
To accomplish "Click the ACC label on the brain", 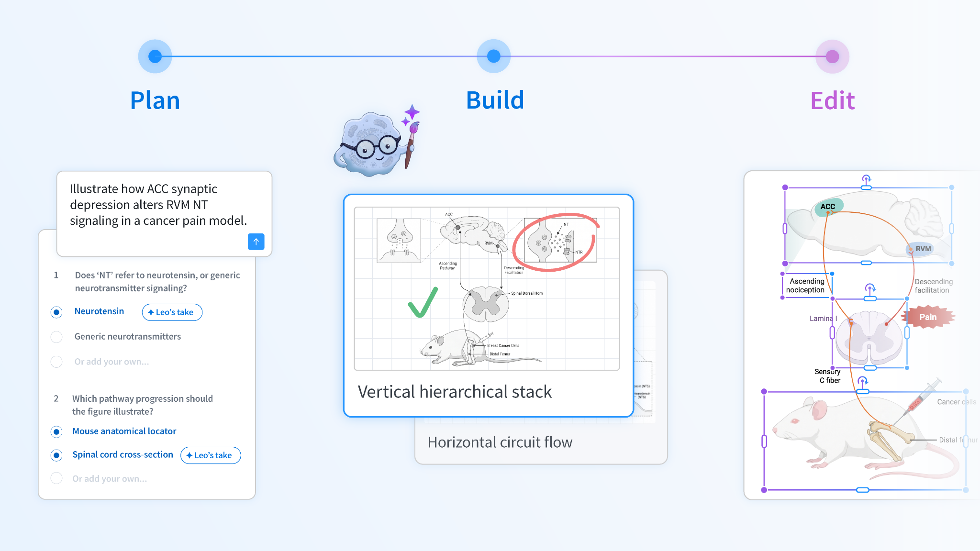I will [x=828, y=207].
